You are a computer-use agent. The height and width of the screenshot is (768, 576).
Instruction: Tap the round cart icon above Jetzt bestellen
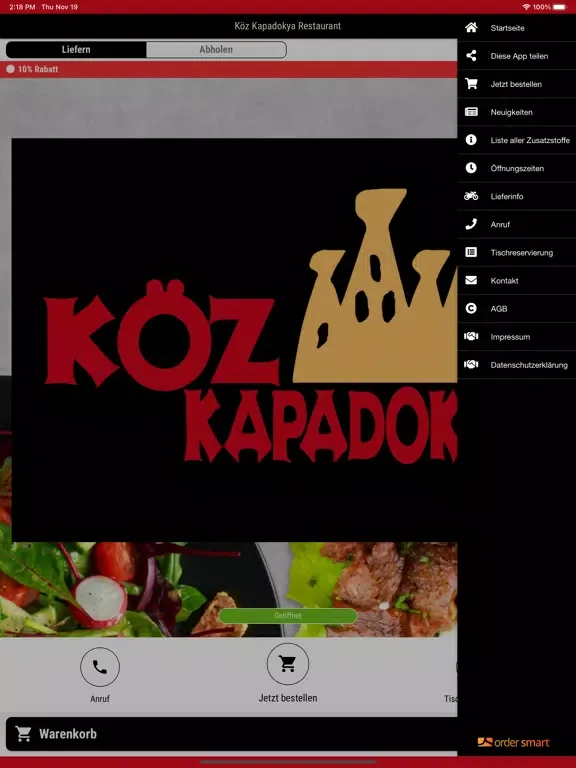[288, 664]
